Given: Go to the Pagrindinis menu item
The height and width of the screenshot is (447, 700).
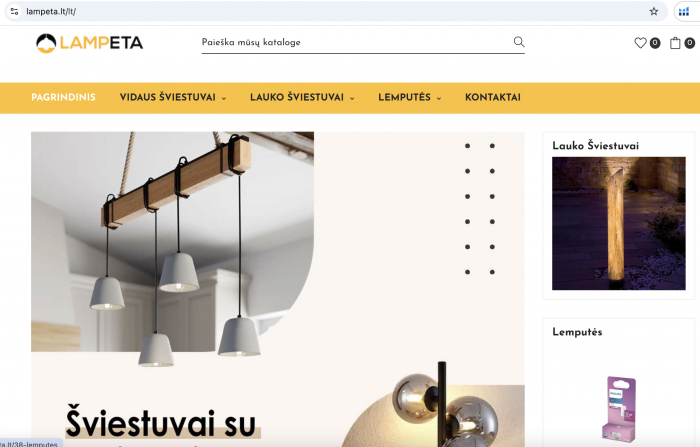Looking at the screenshot, I should (x=63, y=97).
